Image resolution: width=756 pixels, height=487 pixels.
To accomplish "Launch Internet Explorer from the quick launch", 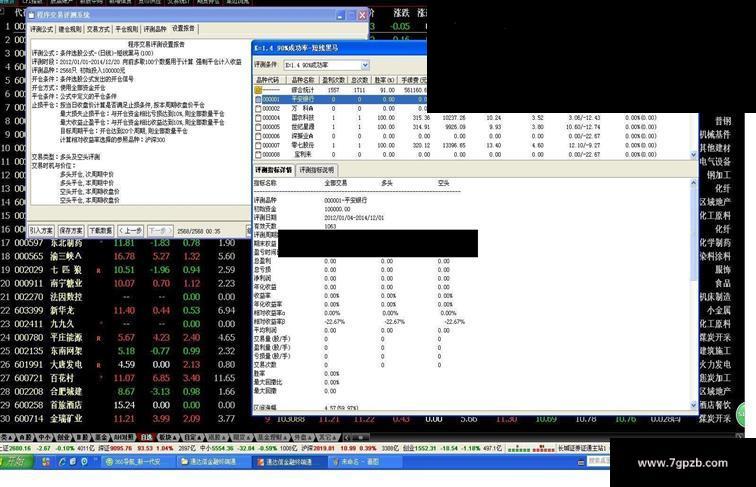I will coord(62,461).
